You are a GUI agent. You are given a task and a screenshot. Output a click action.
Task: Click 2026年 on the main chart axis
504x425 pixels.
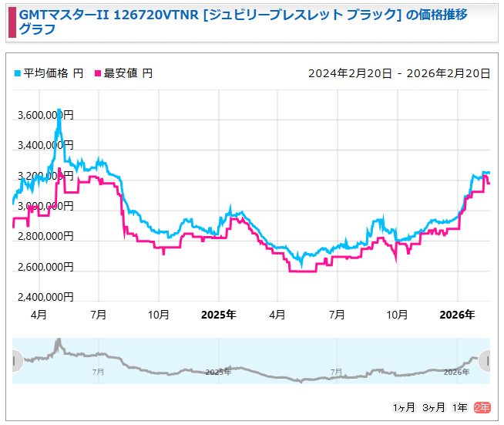(457, 315)
